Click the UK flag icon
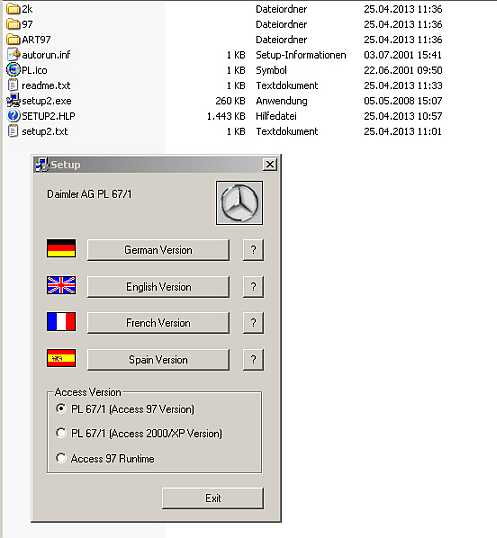The width and height of the screenshot is (497, 538). (61, 285)
